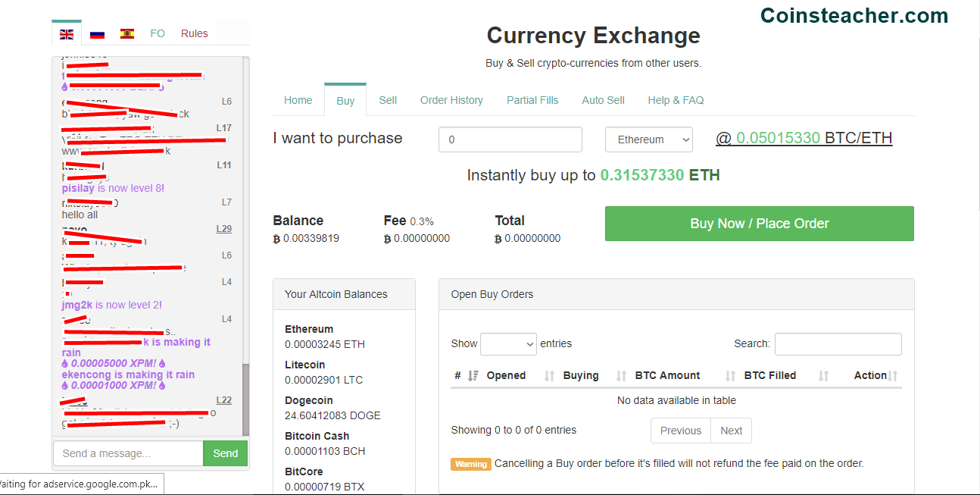
Task: Open the Ethereum currency dropdown
Action: (x=649, y=139)
